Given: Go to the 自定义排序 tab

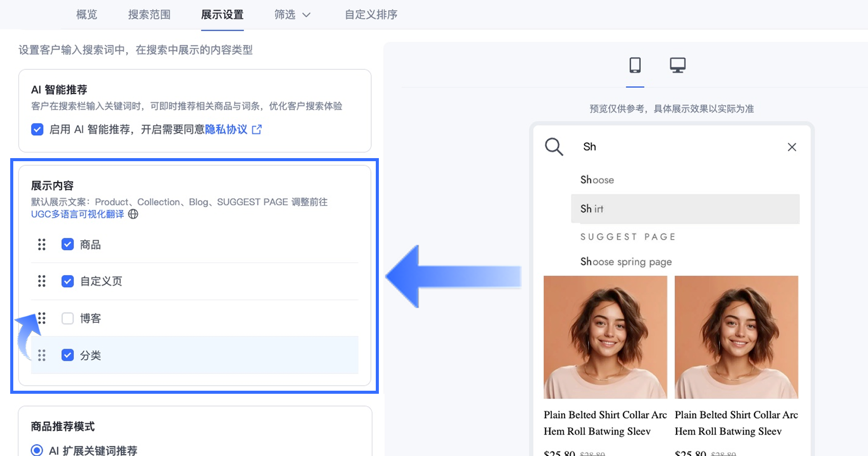Looking at the screenshot, I should pyautogui.click(x=371, y=15).
